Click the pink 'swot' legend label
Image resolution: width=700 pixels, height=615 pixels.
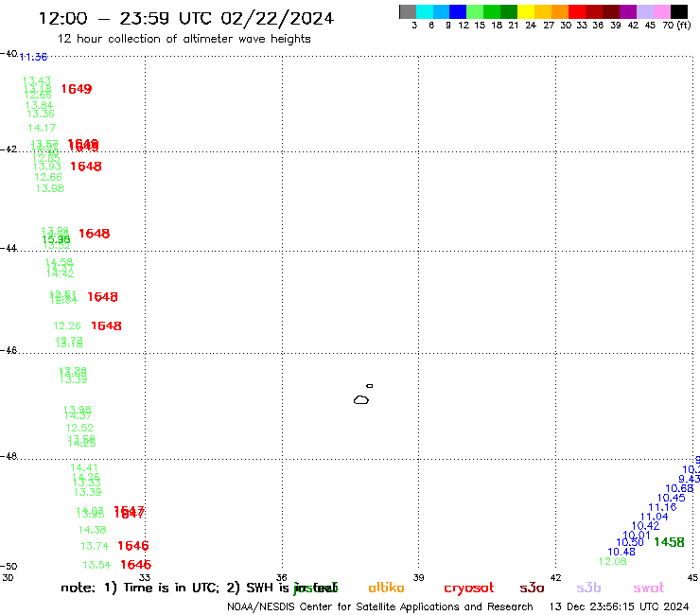click(x=649, y=588)
